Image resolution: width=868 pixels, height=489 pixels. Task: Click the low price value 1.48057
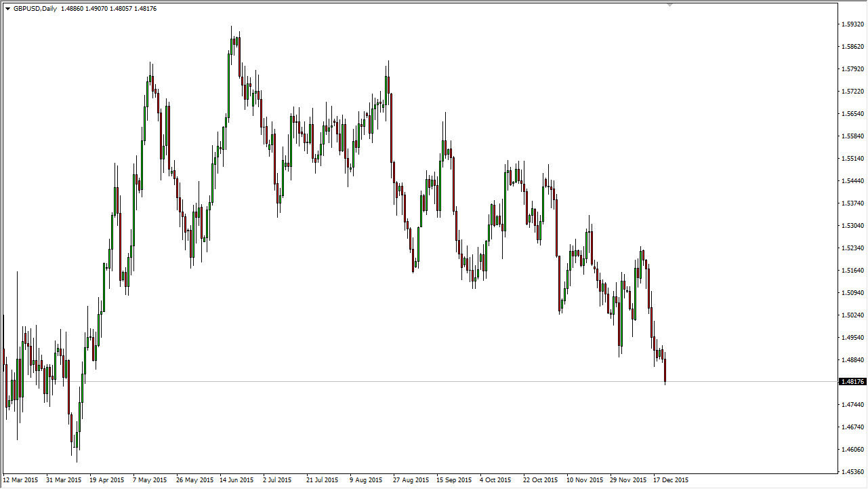click(121, 9)
